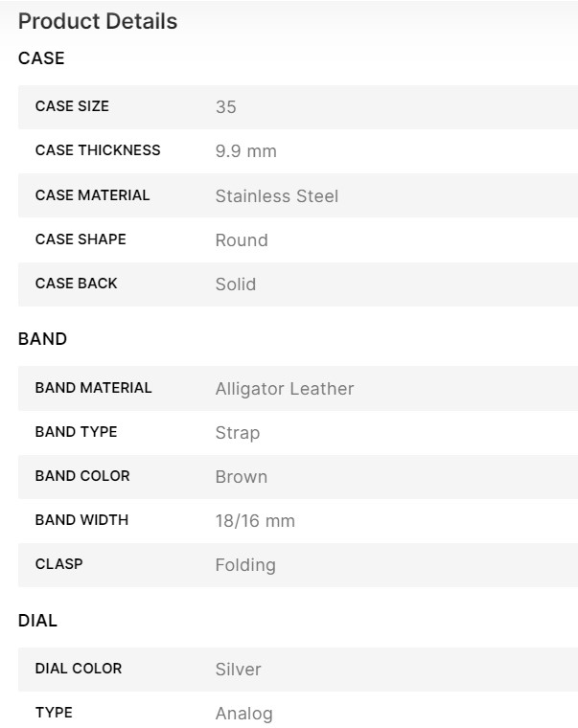Image resolution: width=578 pixels, height=728 pixels.
Task: Select the Case Thickness label
Action: point(98,150)
